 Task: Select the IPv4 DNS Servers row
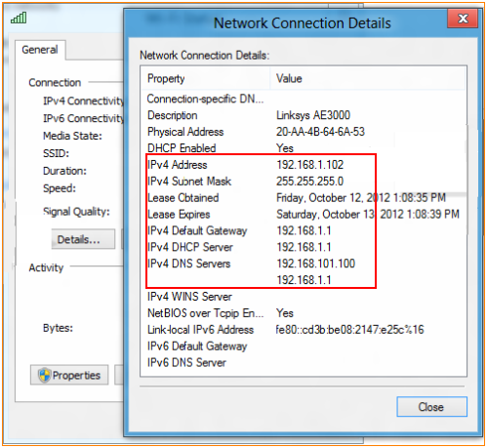(304, 264)
